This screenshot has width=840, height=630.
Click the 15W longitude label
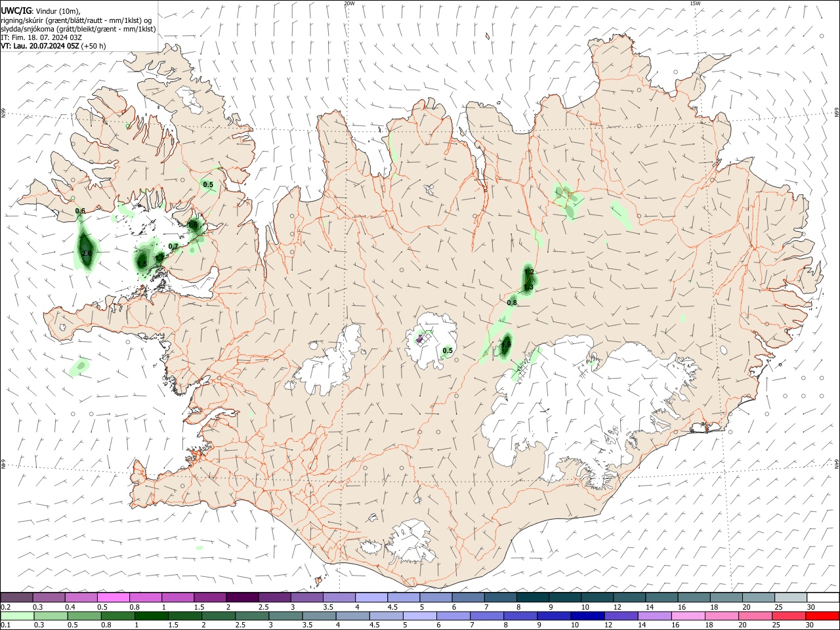[x=695, y=3]
